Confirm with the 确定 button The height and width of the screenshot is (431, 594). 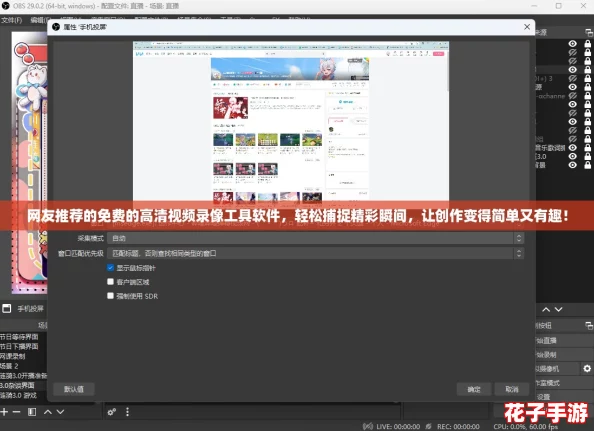pos(474,389)
